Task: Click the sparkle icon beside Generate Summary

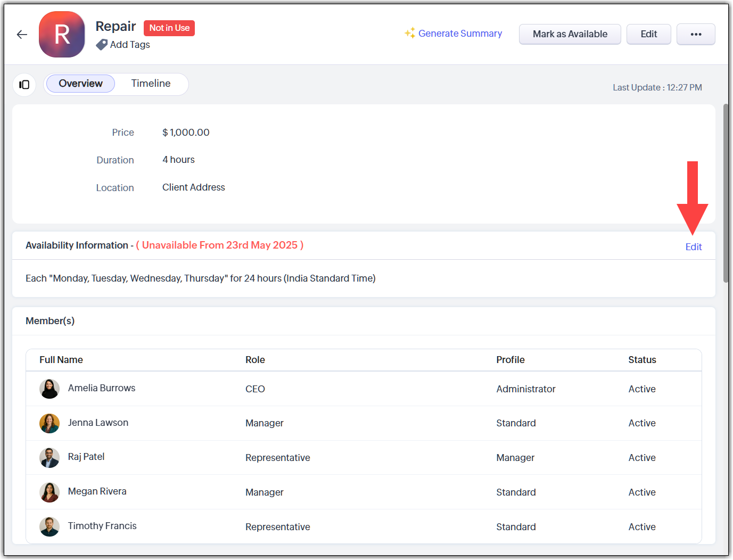Action: (409, 34)
